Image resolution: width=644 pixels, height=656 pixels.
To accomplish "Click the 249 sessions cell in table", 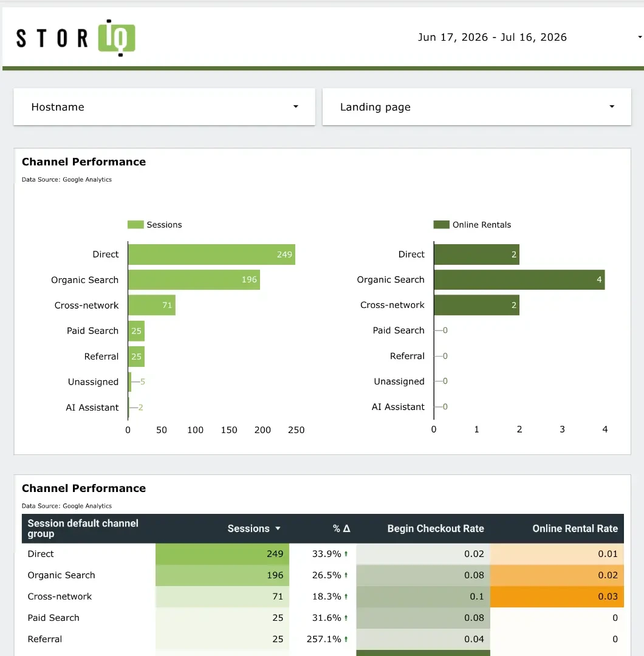I will [x=222, y=554].
